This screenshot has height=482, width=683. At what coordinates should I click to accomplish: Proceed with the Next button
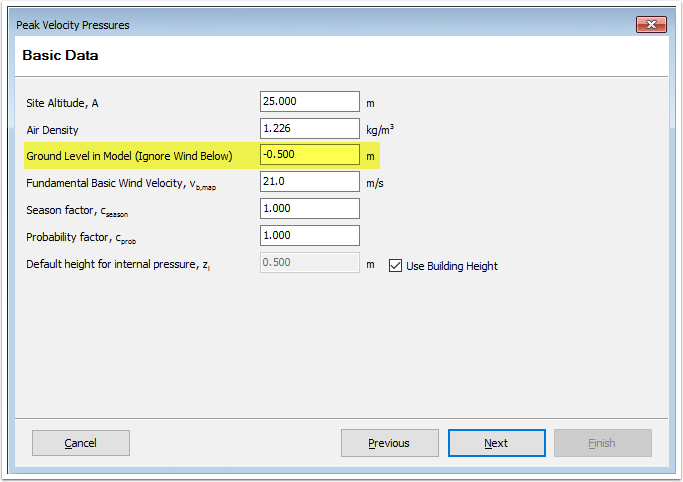tap(497, 443)
